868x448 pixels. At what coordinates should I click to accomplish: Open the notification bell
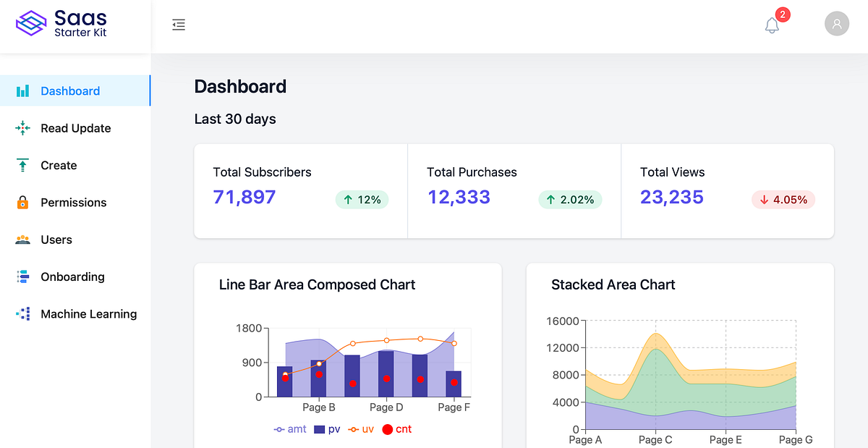pos(772,25)
